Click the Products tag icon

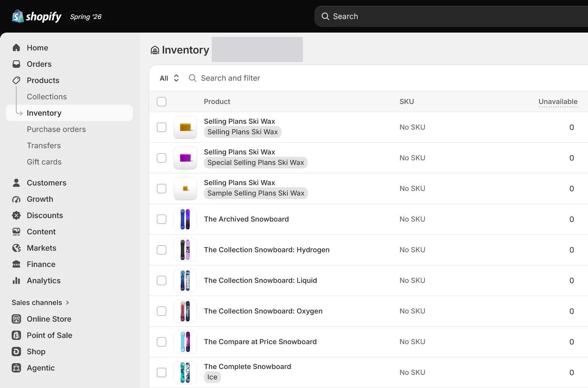[16, 80]
